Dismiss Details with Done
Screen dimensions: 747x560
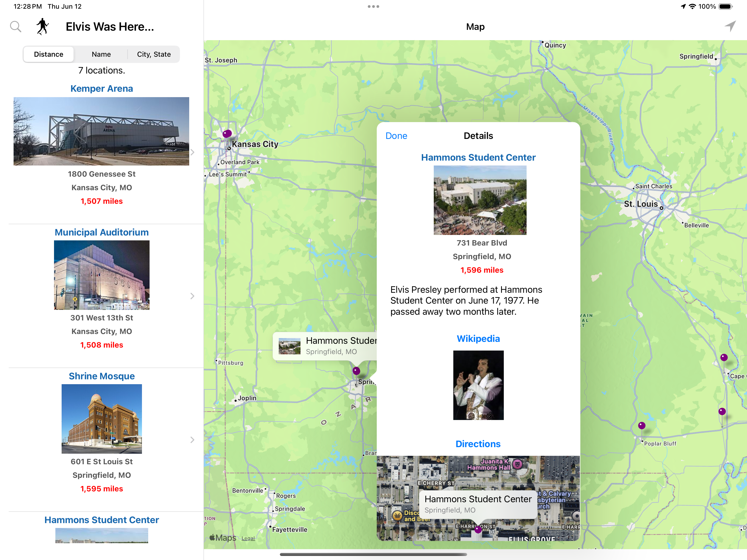(396, 136)
